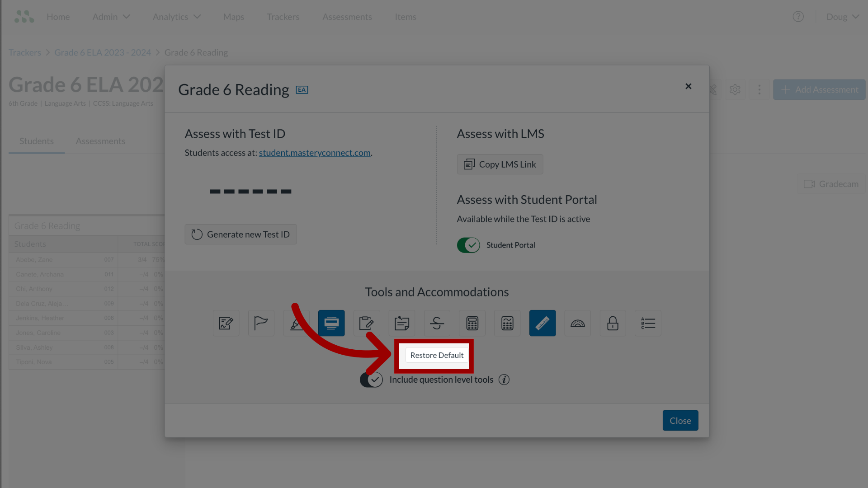Image resolution: width=868 pixels, height=488 pixels.
Task: Click the crossed pencil icon beside the settings gear
Action: (x=713, y=89)
